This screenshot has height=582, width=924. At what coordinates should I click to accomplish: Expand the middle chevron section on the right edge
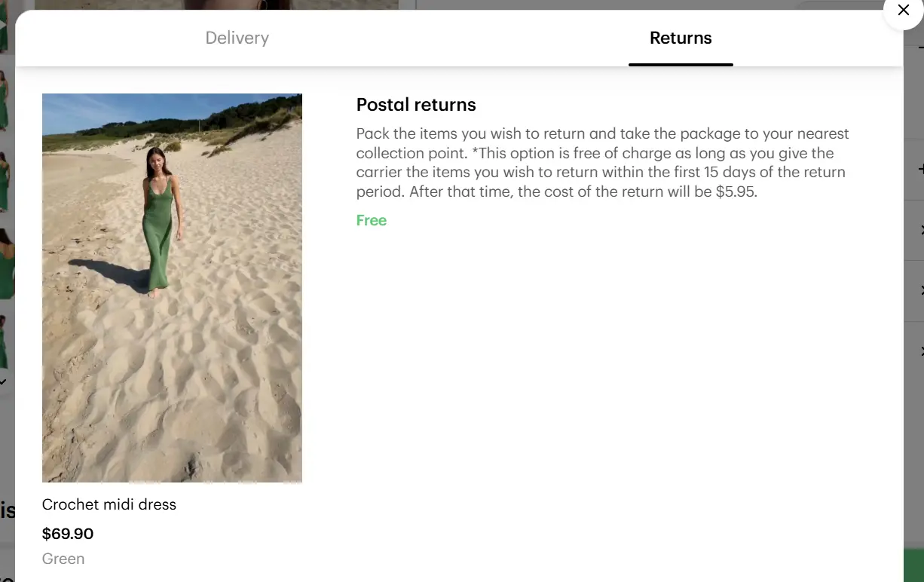920,290
